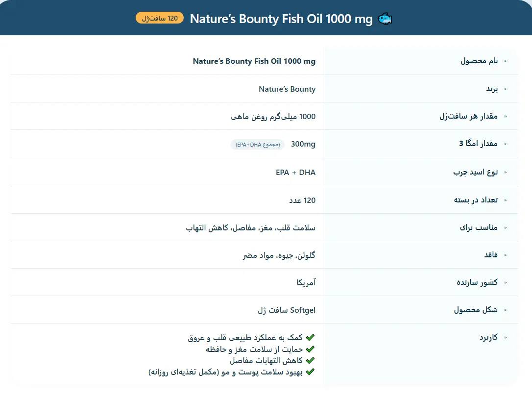
Task: Click the label 'نوع اسید چرب'
Action: click(x=476, y=173)
